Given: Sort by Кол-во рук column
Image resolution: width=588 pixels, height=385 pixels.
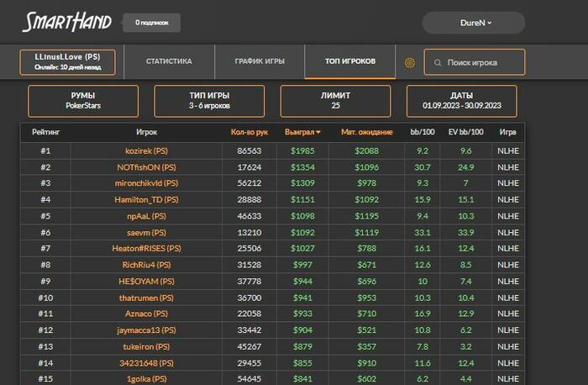Looking at the screenshot, I should click(249, 132).
